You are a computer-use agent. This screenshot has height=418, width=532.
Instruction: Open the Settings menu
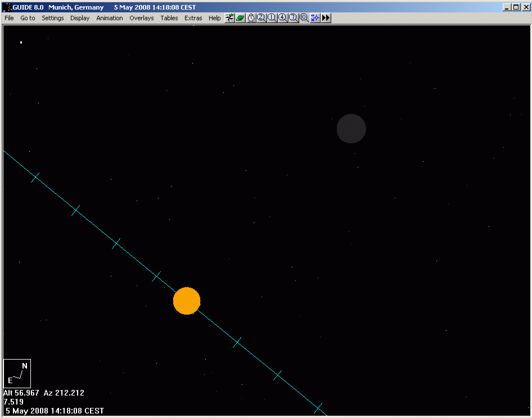(x=53, y=18)
